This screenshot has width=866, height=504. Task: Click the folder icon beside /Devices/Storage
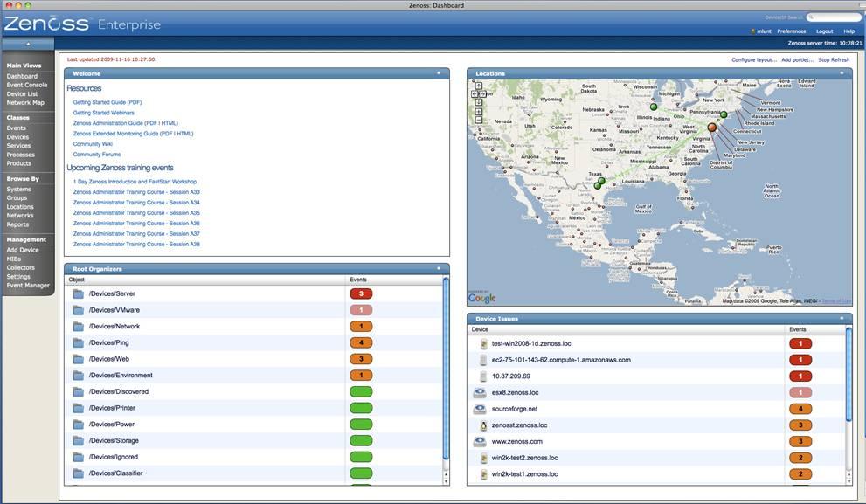point(78,440)
